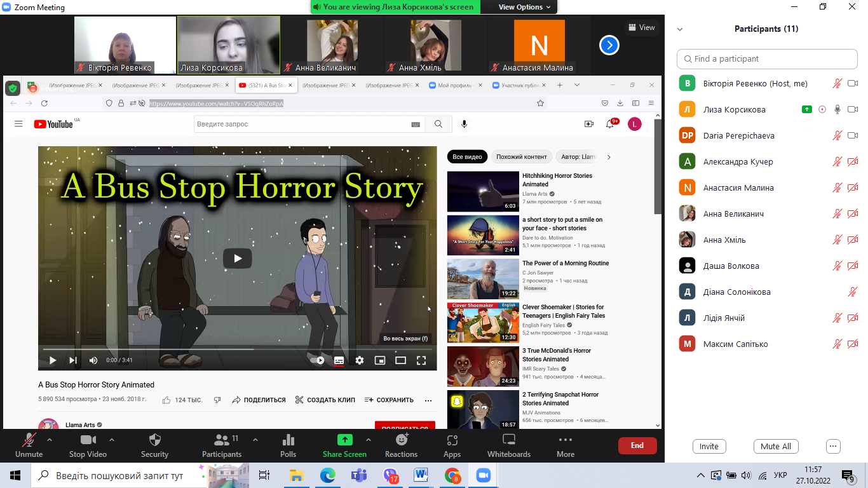868x488 pixels.
Task: Click the Invite button
Action: 709,446
